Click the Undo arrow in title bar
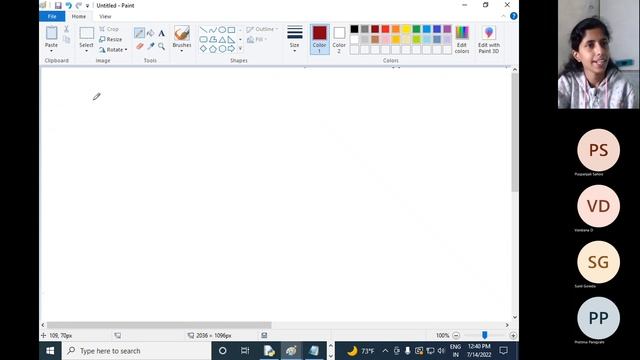This screenshot has width=640, height=360. 69,5
